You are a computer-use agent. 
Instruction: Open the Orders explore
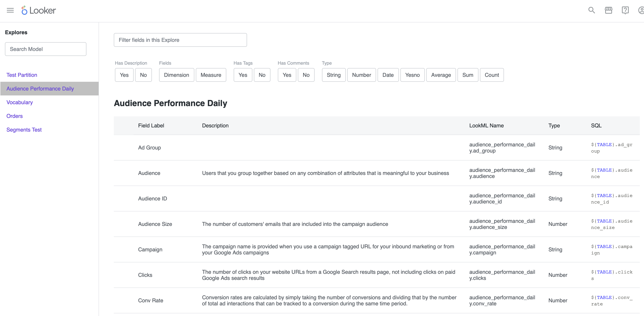point(14,116)
